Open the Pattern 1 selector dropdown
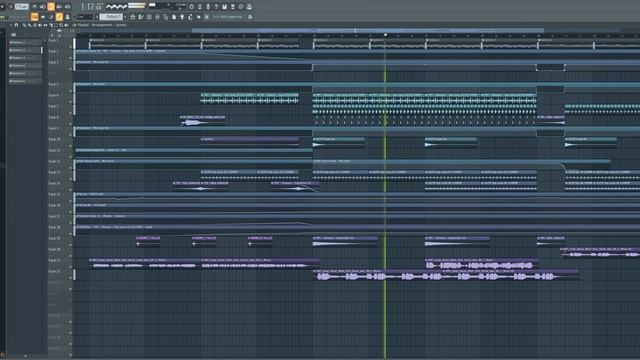 pos(111,17)
